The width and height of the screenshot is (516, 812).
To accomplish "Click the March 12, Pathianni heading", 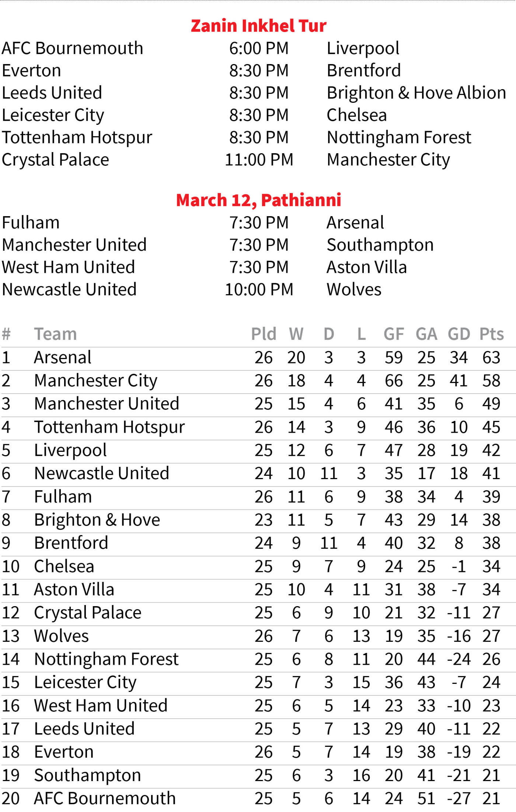I will (258, 200).
